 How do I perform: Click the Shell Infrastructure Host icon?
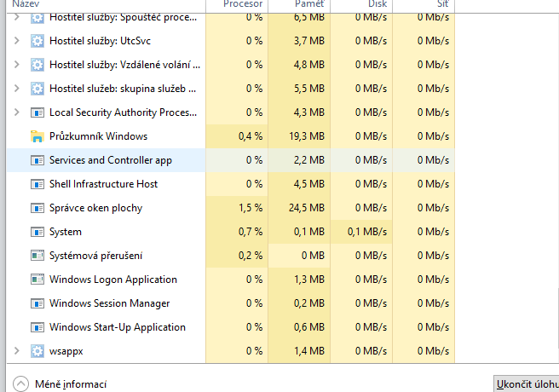tap(37, 184)
